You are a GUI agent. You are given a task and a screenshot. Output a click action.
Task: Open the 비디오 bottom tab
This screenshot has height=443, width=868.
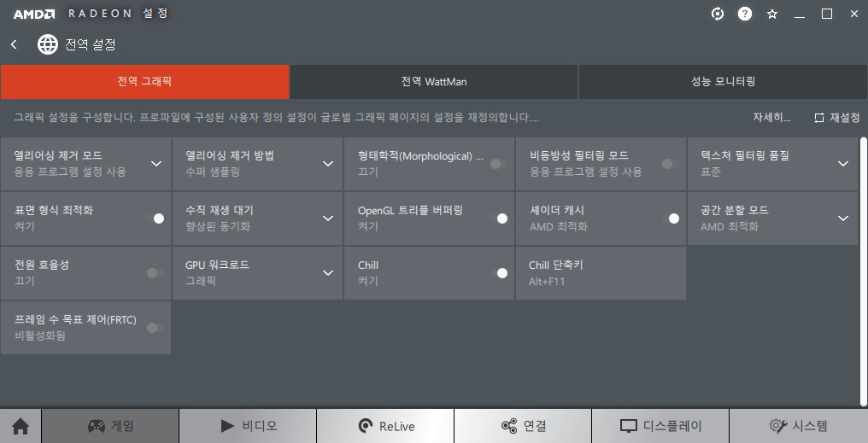[x=248, y=426]
